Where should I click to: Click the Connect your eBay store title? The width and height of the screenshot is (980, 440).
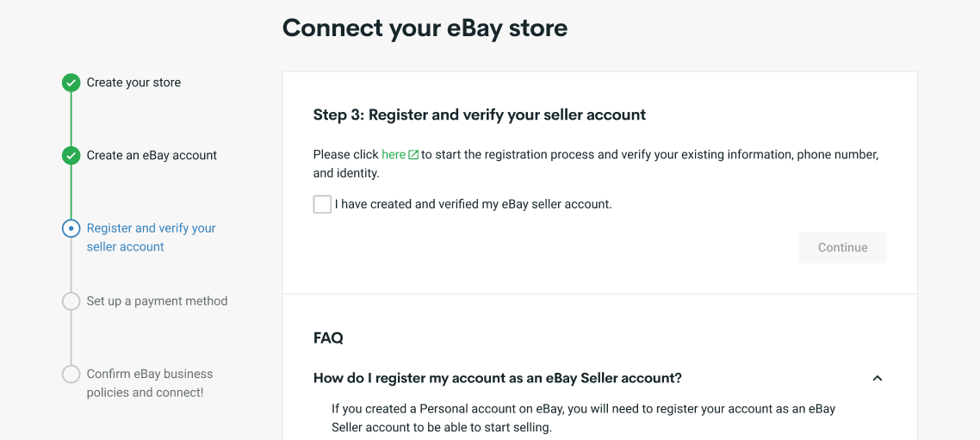[425, 28]
